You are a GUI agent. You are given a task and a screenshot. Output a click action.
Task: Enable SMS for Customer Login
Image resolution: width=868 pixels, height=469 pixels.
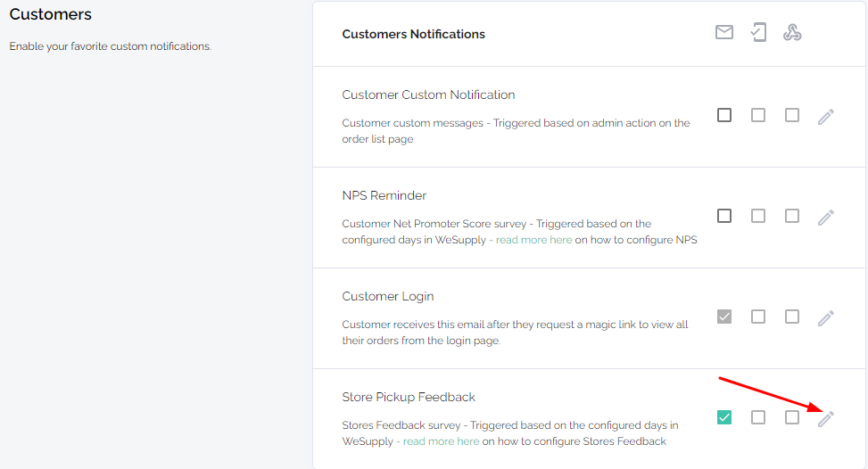758,317
